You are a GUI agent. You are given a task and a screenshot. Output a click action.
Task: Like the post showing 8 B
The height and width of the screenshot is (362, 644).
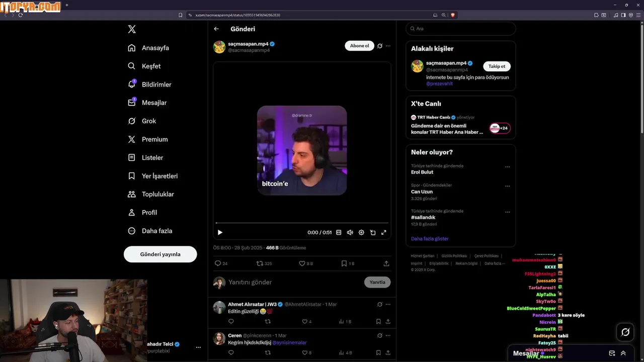(x=306, y=263)
